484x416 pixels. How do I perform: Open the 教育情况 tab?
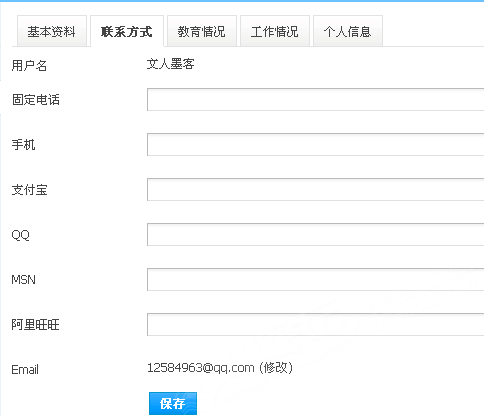202,31
